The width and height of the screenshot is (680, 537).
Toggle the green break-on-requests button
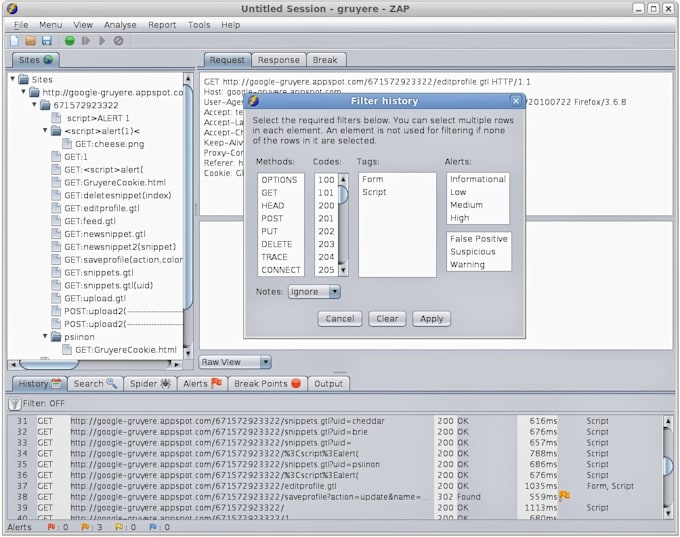click(70, 41)
